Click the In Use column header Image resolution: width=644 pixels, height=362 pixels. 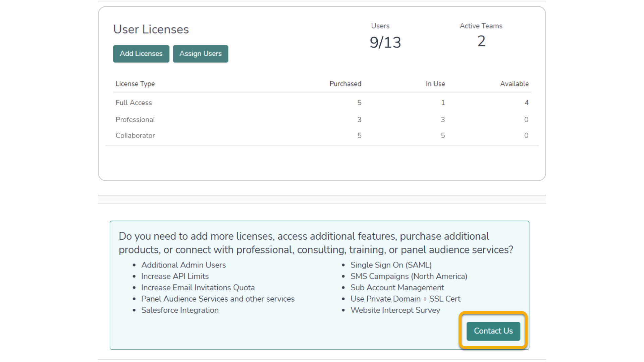(435, 84)
